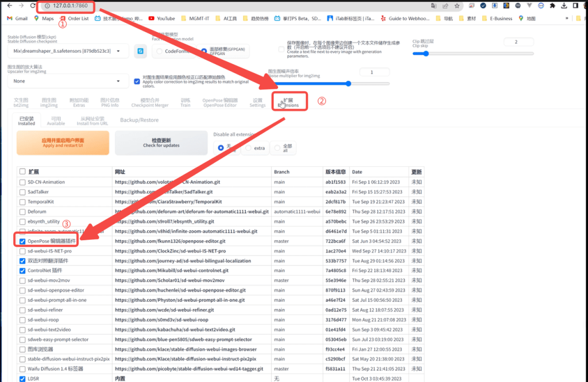Open the puzzle-piece Extensions menu in Chrome
Image resolution: width=588 pixels, height=382 pixels.
552,6
